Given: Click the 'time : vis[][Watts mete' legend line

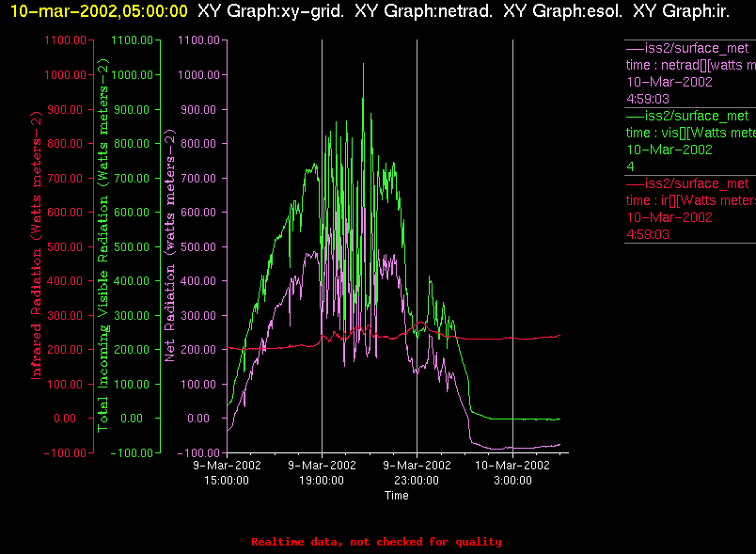Looking at the screenshot, I should point(690,133).
